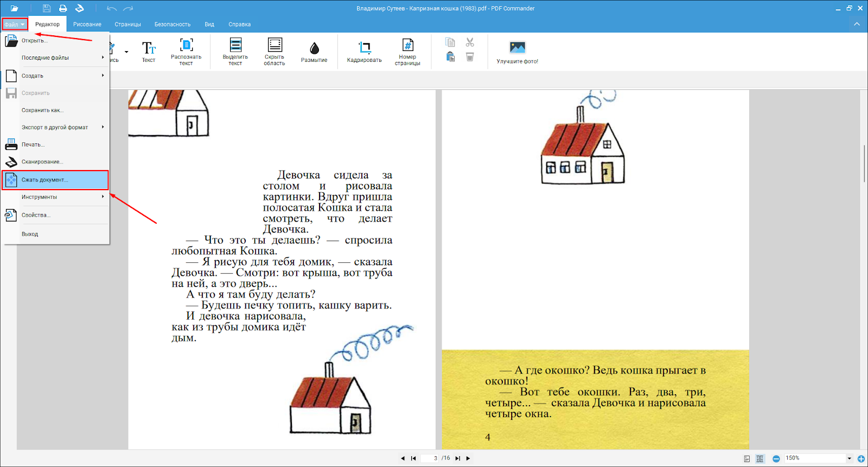
Task: Expand the Последние файлы submenu
Action: coord(56,58)
